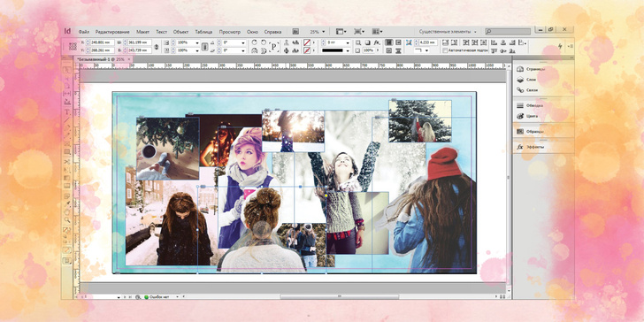Screen dimensions: 644x322
Task: Click the X position input field
Action: click(x=102, y=42)
